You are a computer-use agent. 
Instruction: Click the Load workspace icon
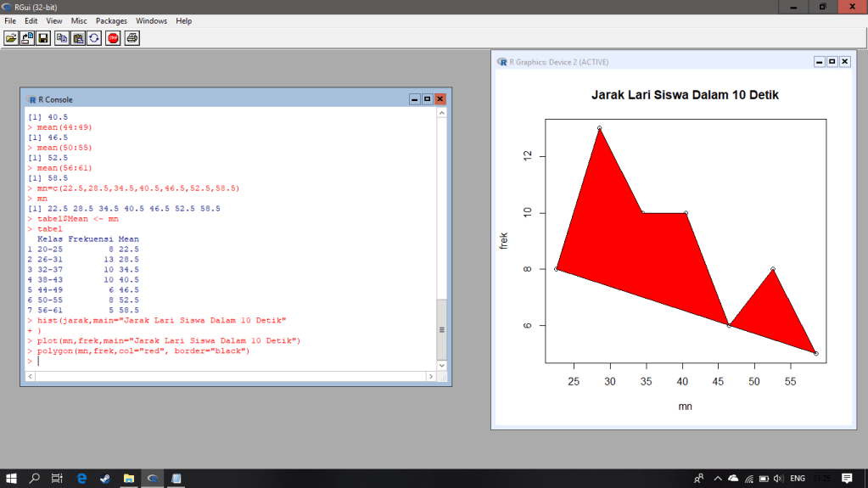[x=27, y=38]
